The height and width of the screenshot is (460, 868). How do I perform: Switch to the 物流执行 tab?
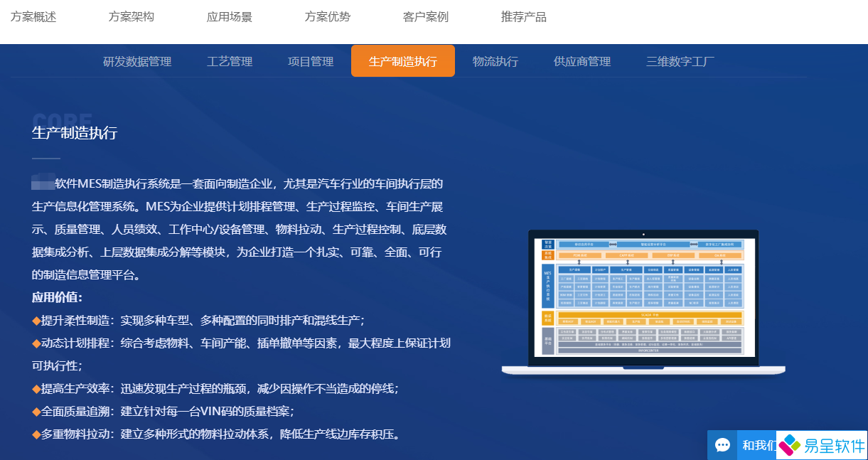tap(495, 61)
